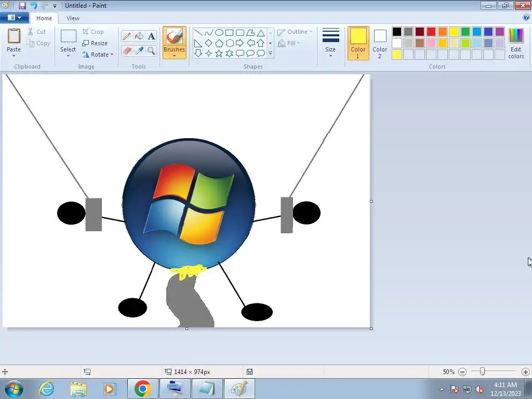The height and width of the screenshot is (399, 532).
Task: Choose the Up arrow shape
Action: pos(261,43)
